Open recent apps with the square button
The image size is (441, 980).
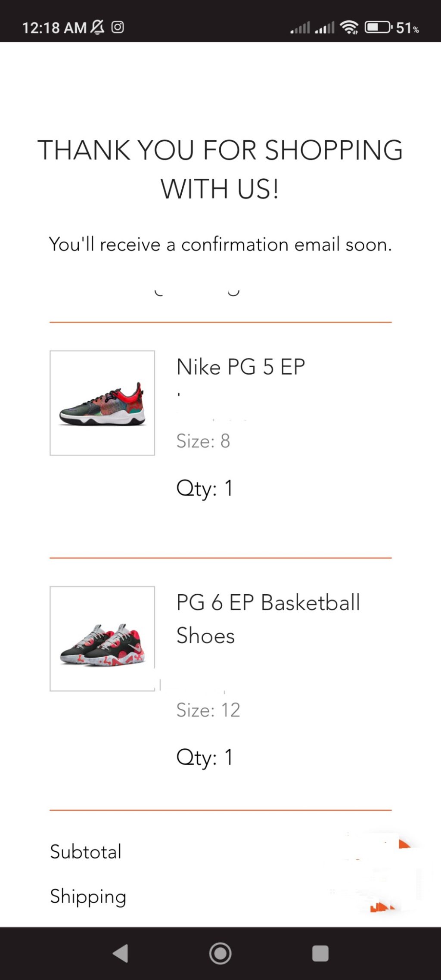320,953
